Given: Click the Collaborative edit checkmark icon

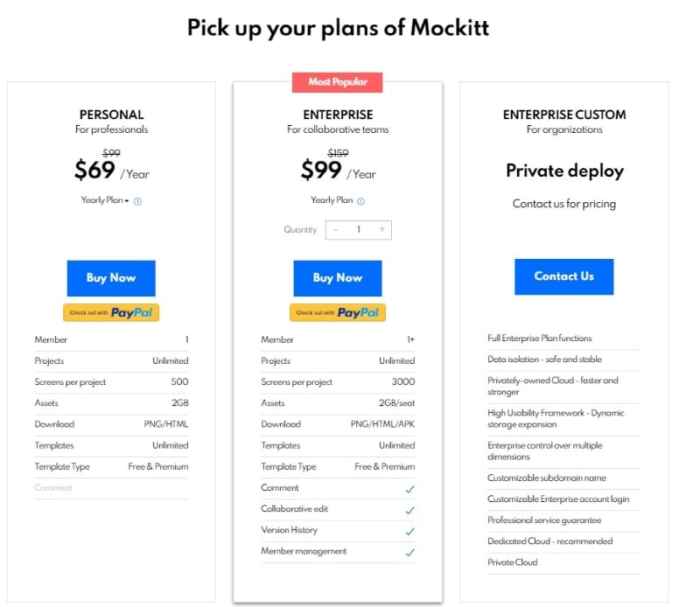Looking at the screenshot, I should coord(409,510).
